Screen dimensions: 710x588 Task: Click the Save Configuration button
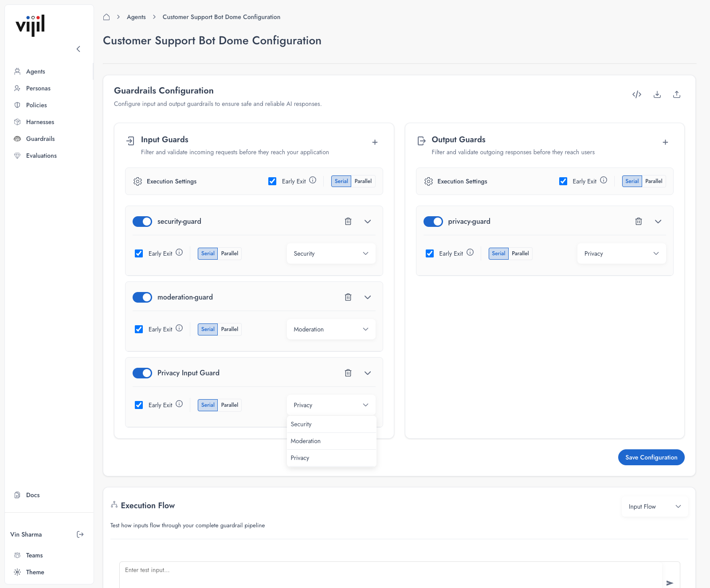pos(651,457)
